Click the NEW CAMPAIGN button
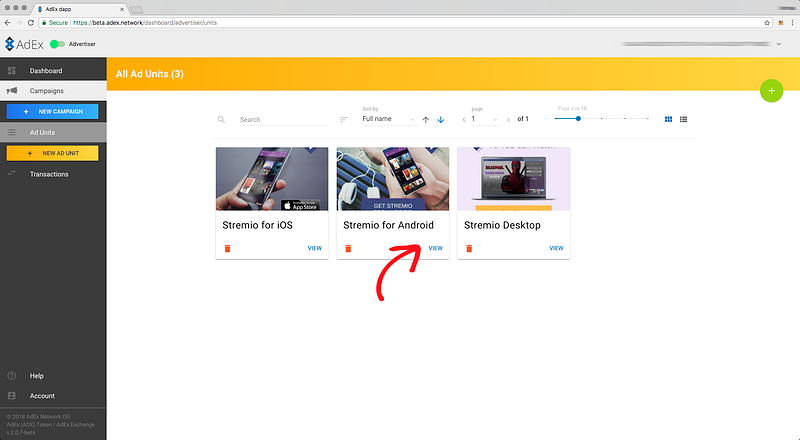Image resolution: width=800 pixels, height=440 pixels. [53, 111]
